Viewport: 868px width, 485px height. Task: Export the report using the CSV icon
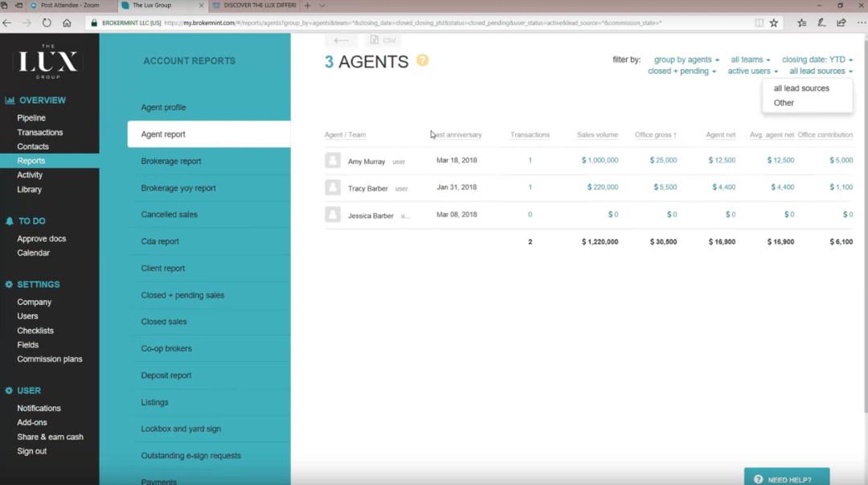point(383,39)
